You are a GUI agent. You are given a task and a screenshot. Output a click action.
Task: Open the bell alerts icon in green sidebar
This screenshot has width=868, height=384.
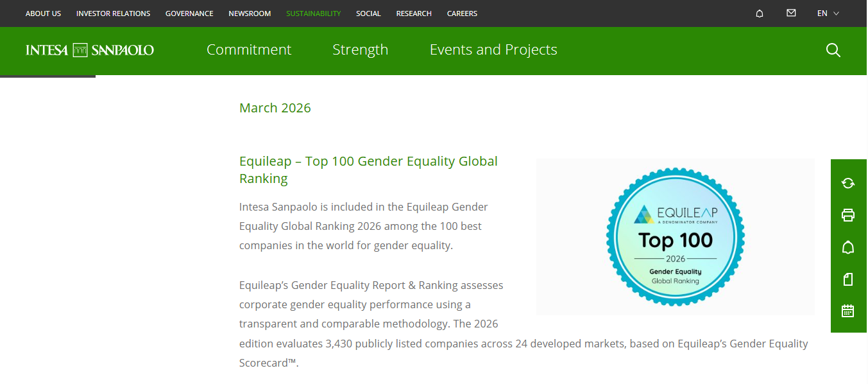tap(848, 247)
